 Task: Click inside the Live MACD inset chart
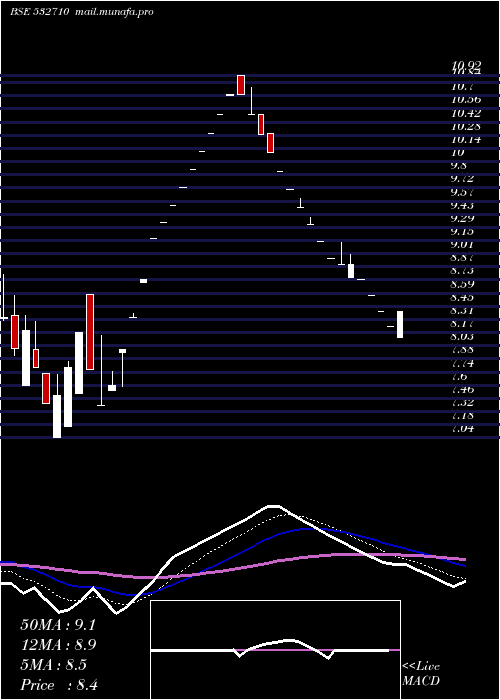click(275, 650)
